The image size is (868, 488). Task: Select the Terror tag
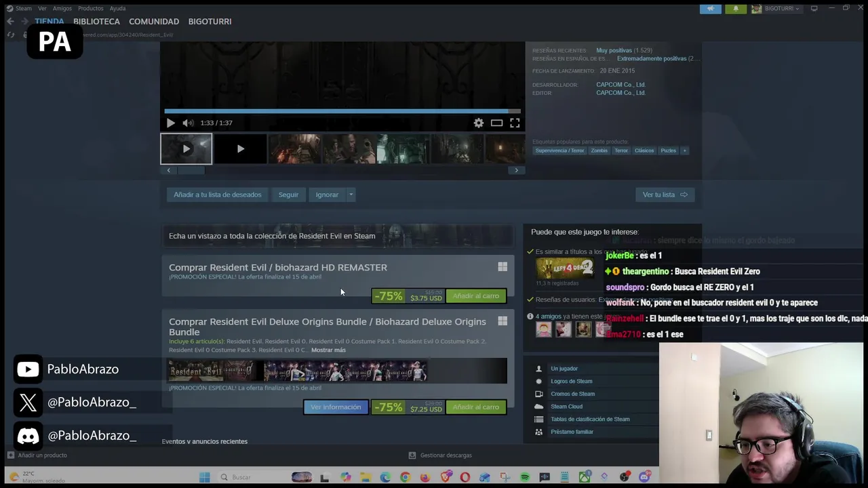(x=621, y=150)
